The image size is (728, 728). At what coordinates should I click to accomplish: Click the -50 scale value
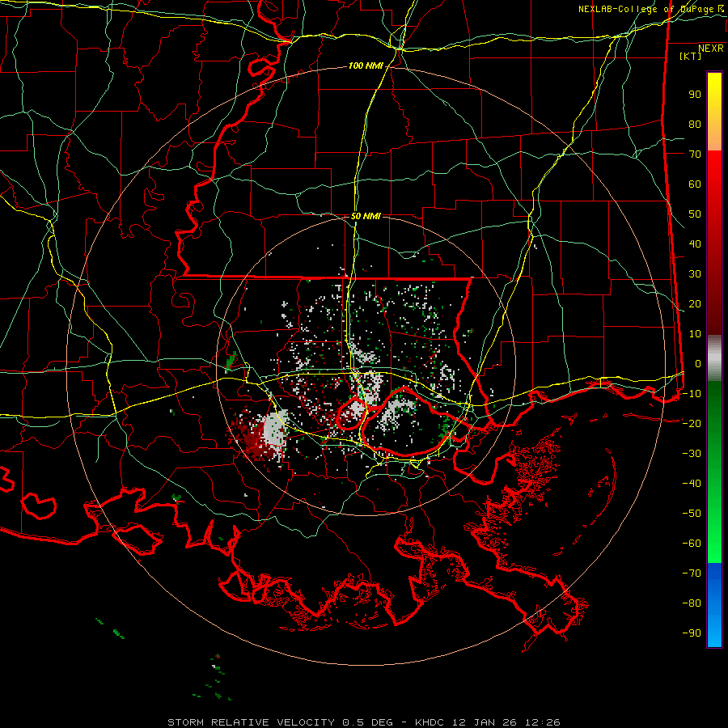pyautogui.click(x=692, y=514)
